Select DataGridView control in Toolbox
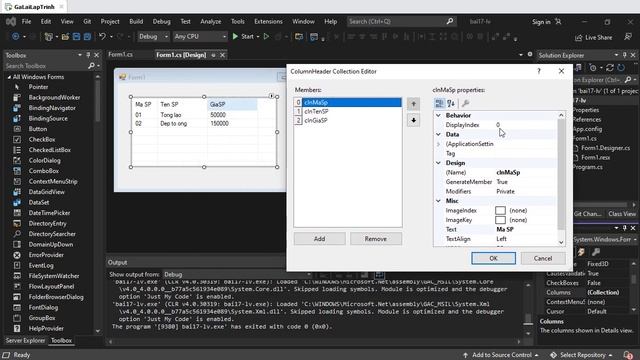 coord(46,192)
